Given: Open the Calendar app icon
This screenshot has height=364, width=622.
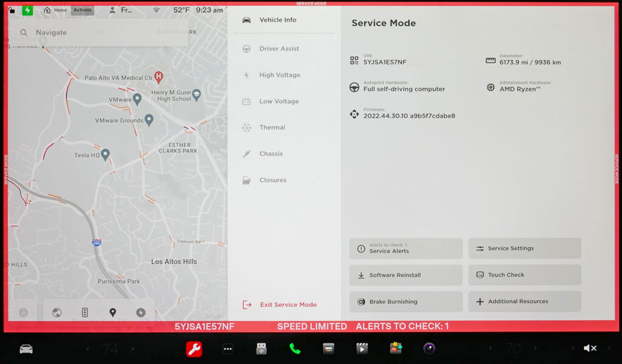Looking at the screenshot, I should click(x=329, y=349).
